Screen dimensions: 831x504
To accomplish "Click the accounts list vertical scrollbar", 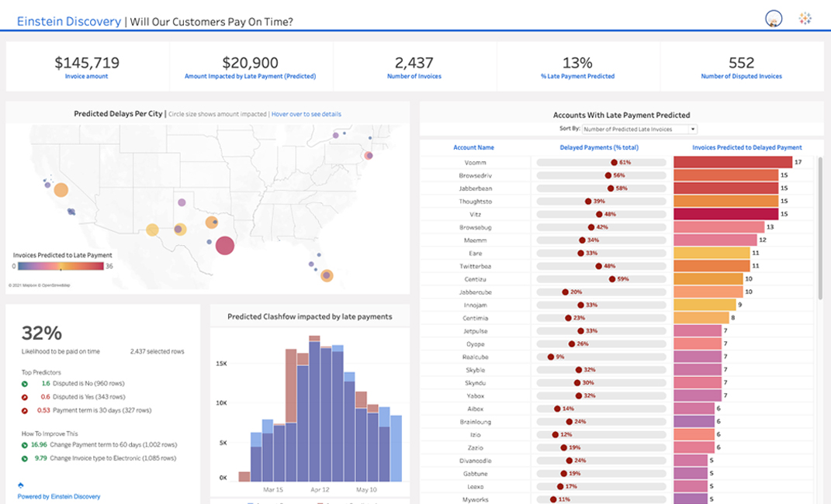I will click(x=819, y=202).
